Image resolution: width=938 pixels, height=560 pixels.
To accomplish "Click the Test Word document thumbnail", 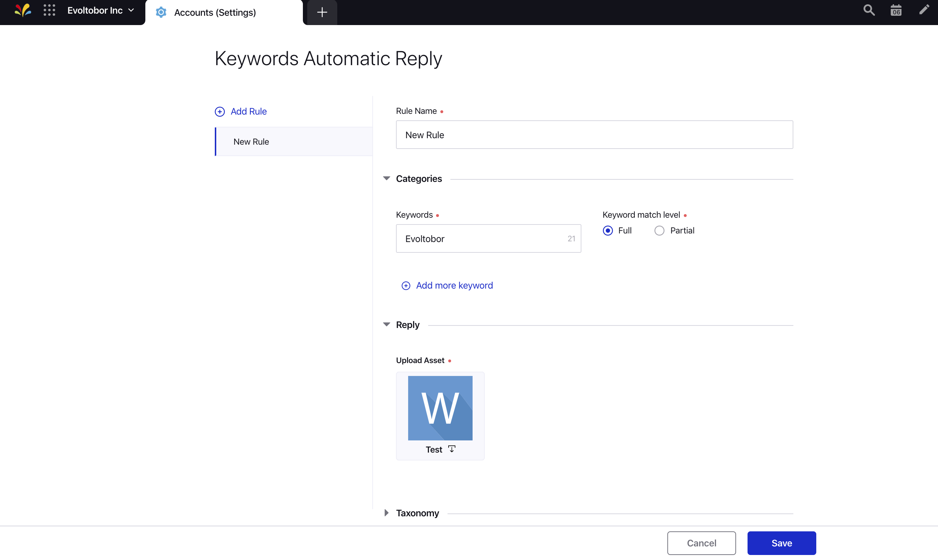I will [440, 408].
